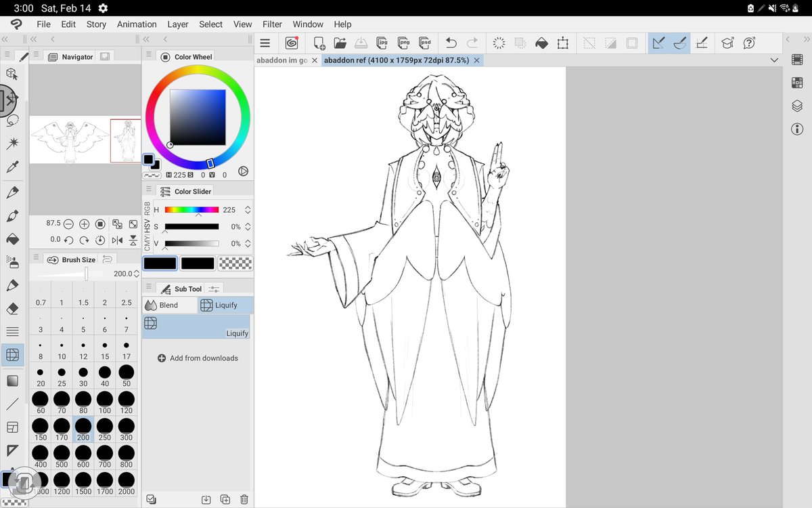This screenshot has height=508, width=812.
Task: Select the Airbrush tool
Action: point(12,262)
